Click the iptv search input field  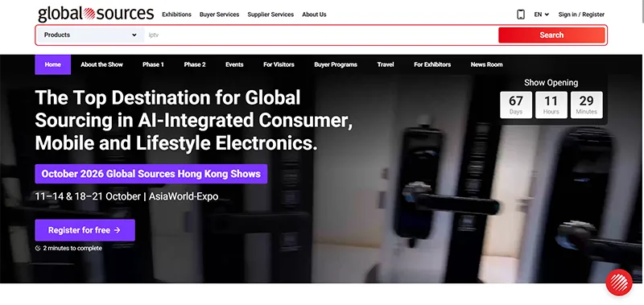click(320, 35)
